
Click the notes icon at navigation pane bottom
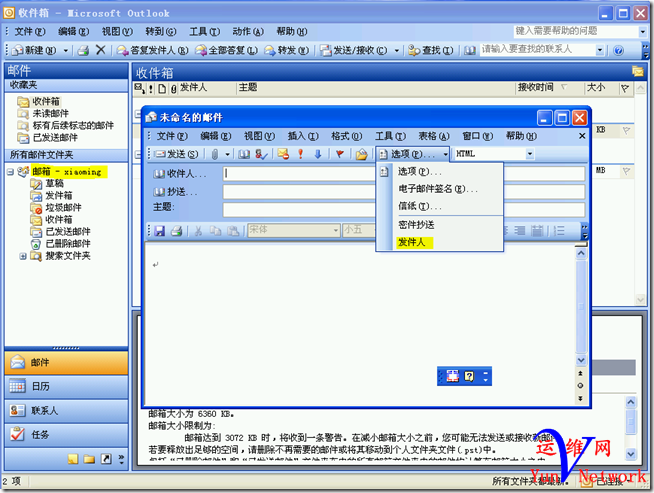pyautogui.click(x=73, y=459)
